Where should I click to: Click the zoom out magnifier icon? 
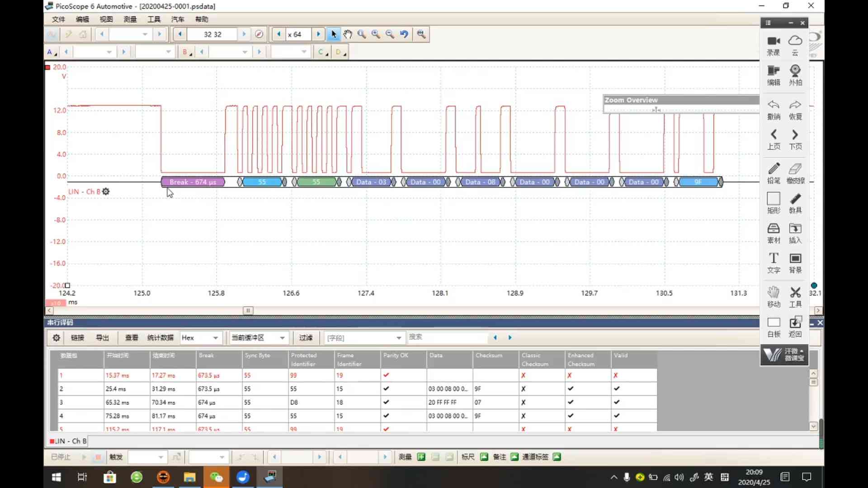[390, 34]
